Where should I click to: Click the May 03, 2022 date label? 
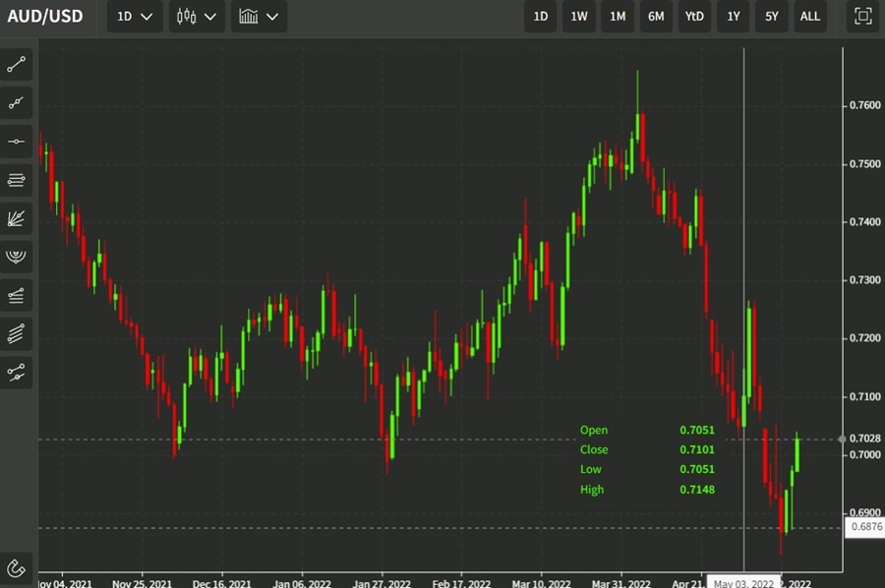coord(743,583)
